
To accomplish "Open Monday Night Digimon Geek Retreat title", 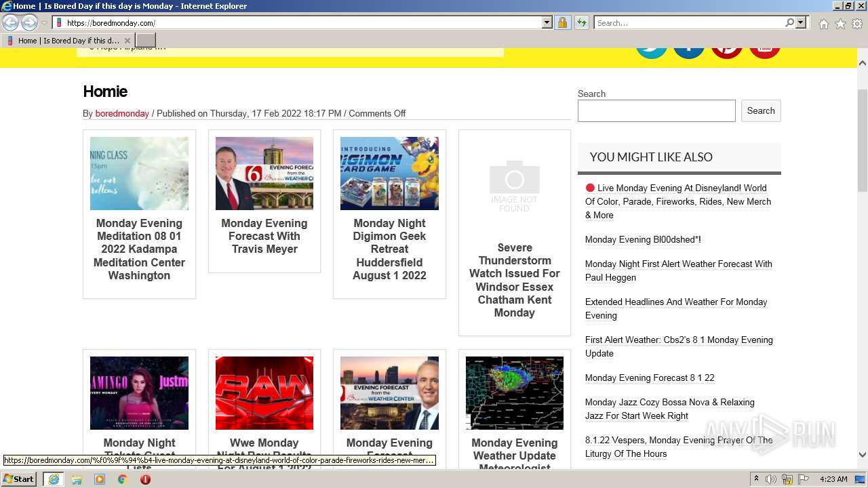I will click(x=389, y=249).
